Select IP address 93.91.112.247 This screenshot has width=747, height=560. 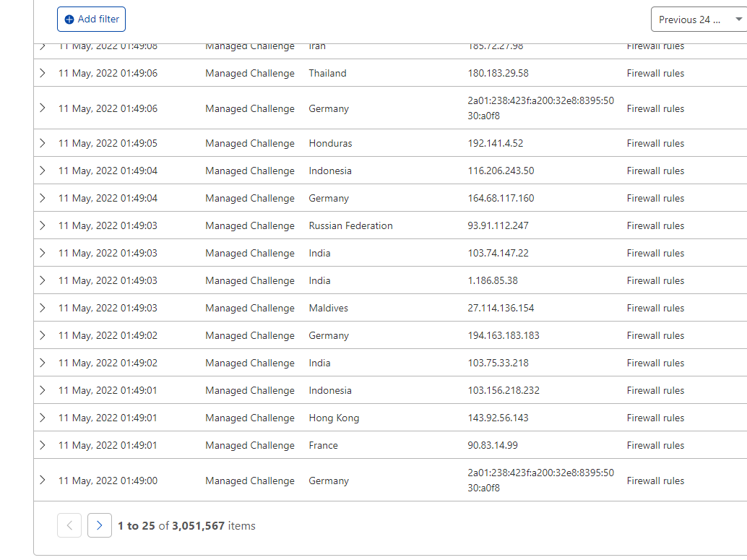point(498,225)
